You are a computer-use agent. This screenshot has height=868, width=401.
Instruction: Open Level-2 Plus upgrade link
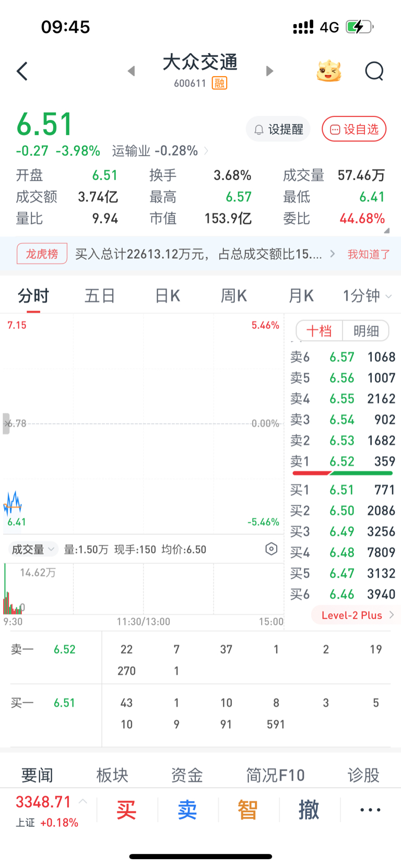pyautogui.click(x=357, y=615)
